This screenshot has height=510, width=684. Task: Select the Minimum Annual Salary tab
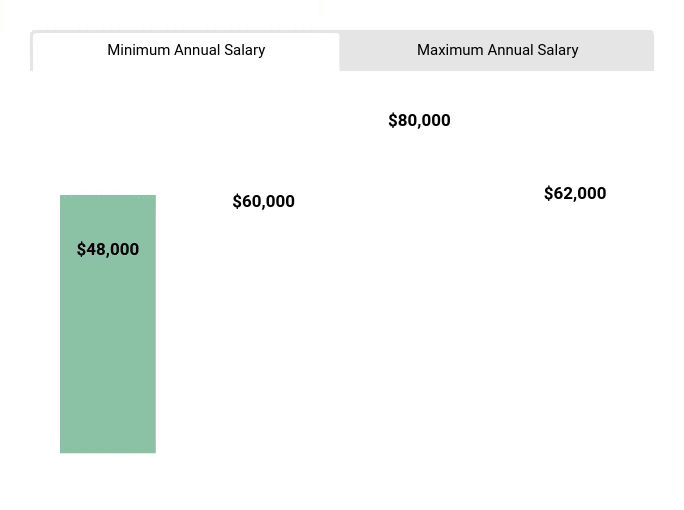186,50
